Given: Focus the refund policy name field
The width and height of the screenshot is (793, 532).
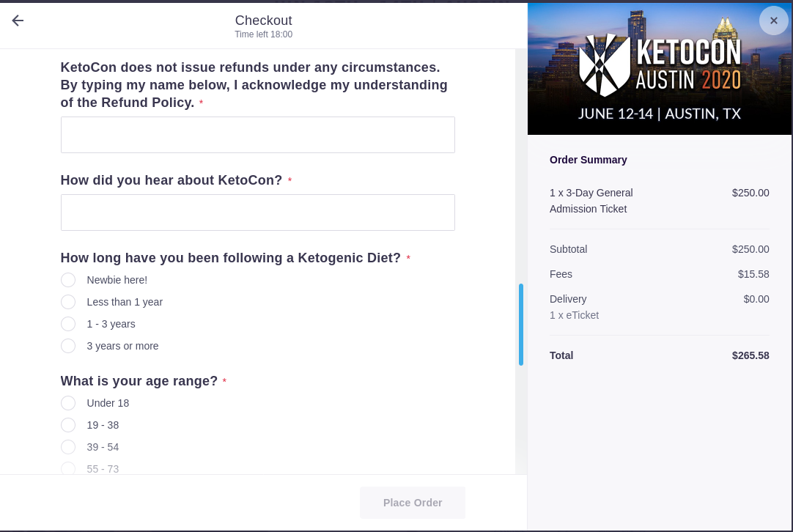Looking at the screenshot, I should (x=257, y=135).
